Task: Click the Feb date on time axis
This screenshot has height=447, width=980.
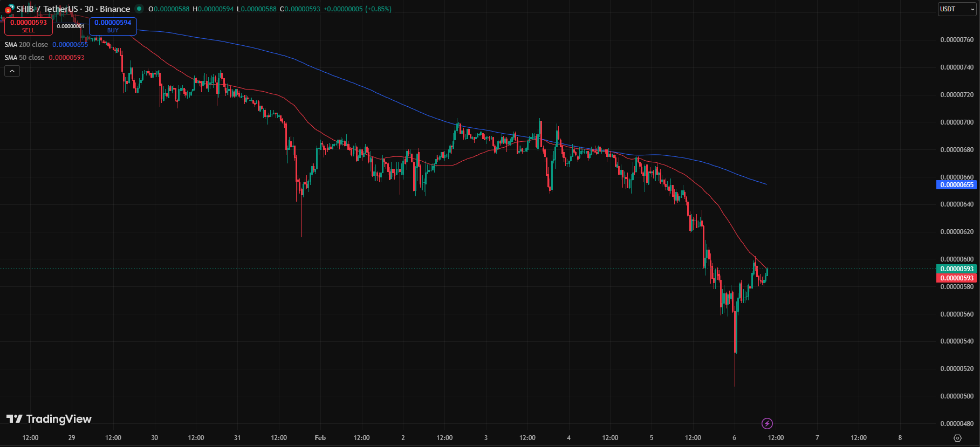Action: pos(320,438)
